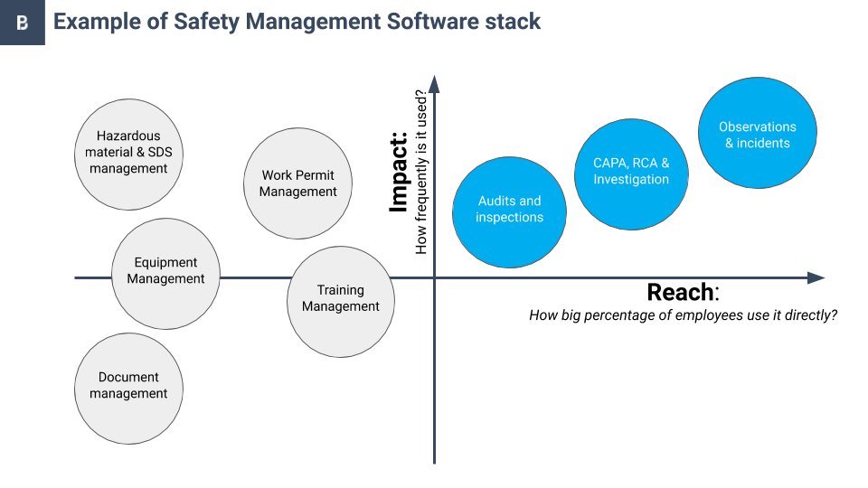Click the horizontal axis line between Equipment and Training circles
The height and width of the screenshot is (488, 868).
253,277
